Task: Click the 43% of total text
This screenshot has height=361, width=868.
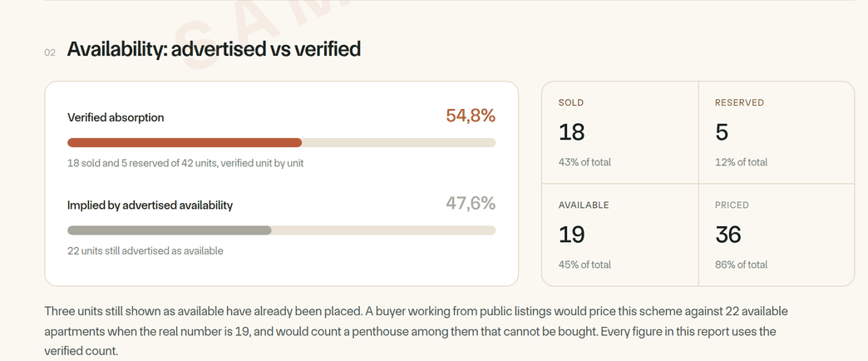Action: [584, 162]
